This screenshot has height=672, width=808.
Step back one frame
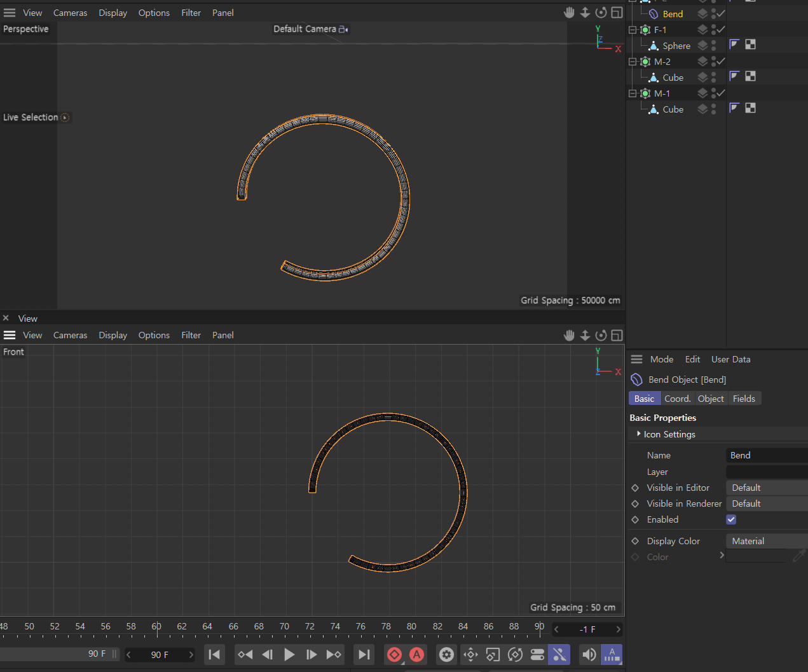[268, 654]
